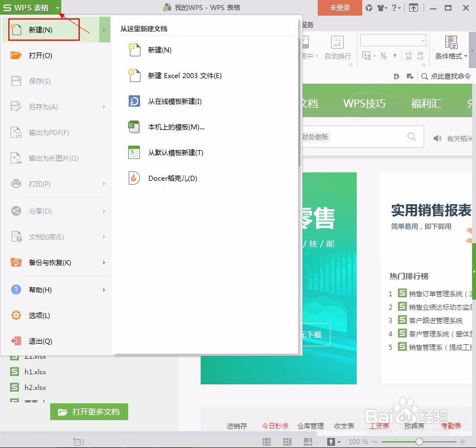The height and width of the screenshot is (448, 476).
Task: Click the 输出为PDF(F) icon
Action: (x=16, y=133)
